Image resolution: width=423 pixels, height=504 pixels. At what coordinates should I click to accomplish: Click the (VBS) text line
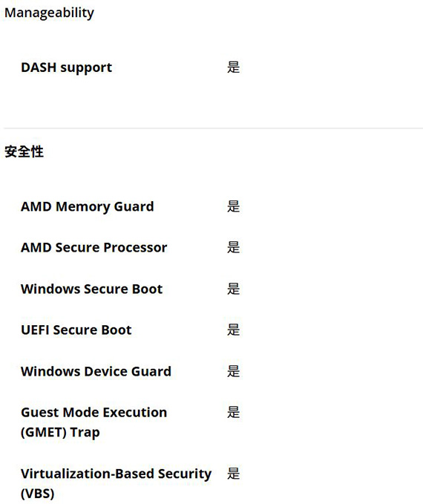point(38,494)
